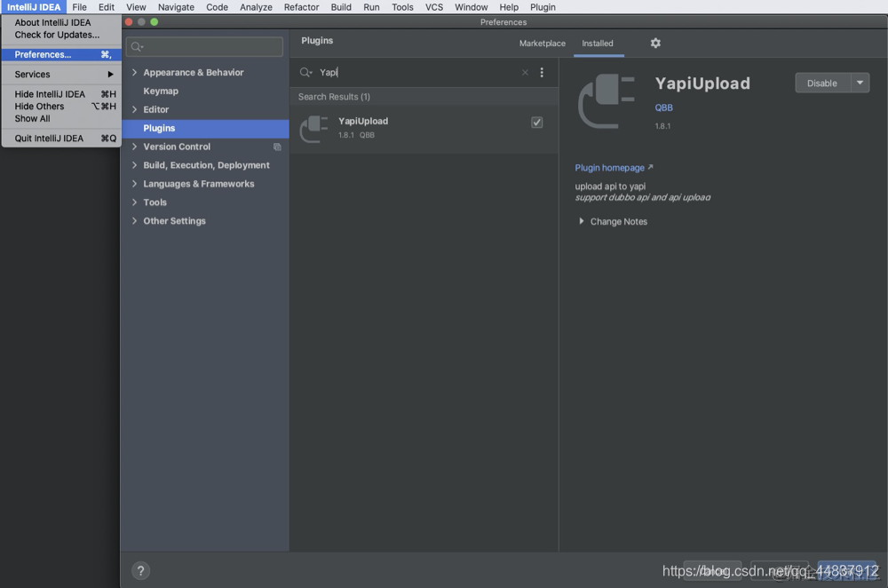Image resolution: width=888 pixels, height=588 pixels.
Task: Click the large YapiUpload plugin logo
Action: [x=606, y=101]
